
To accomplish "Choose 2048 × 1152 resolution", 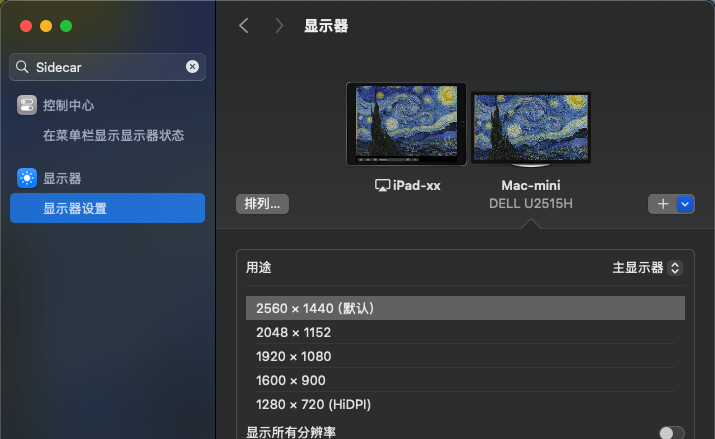I will (465, 332).
